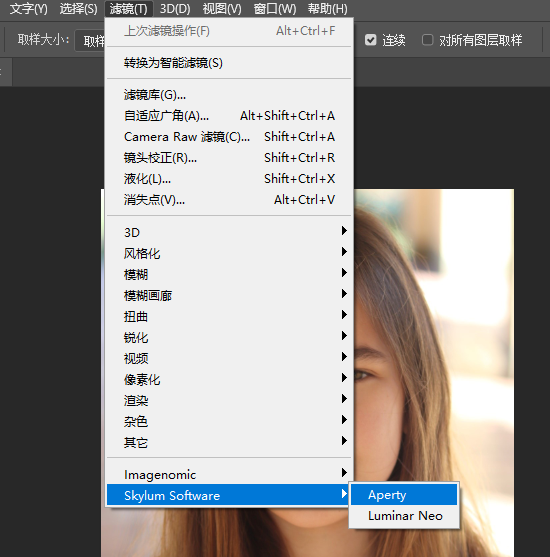Launch Luminar Neo from the submenu
This screenshot has height=557, width=550.
click(404, 515)
